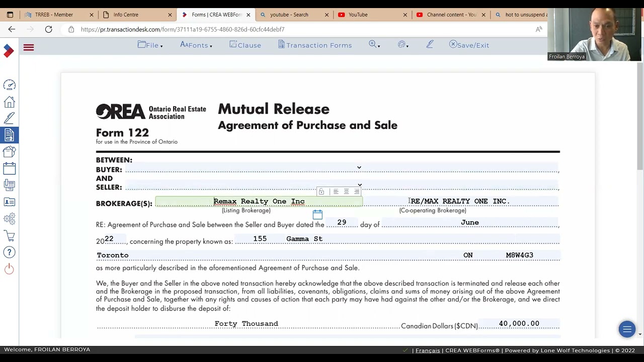The height and width of the screenshot is (362, 644).
Task: Open the help question mark icon
Action: pos(9,252)
